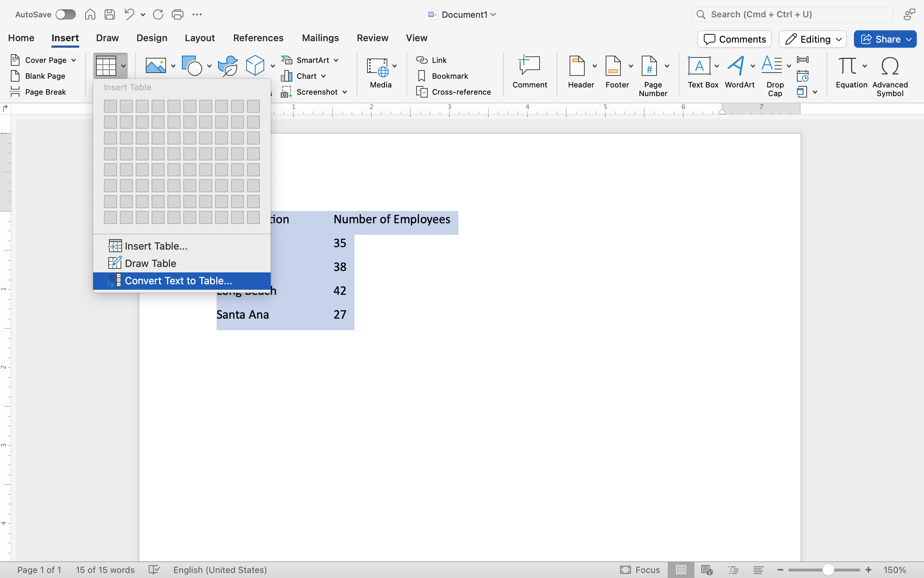The image size is (924, 578).
Task: Click the 3D Models cube icon
Action: tap(255, 66)
